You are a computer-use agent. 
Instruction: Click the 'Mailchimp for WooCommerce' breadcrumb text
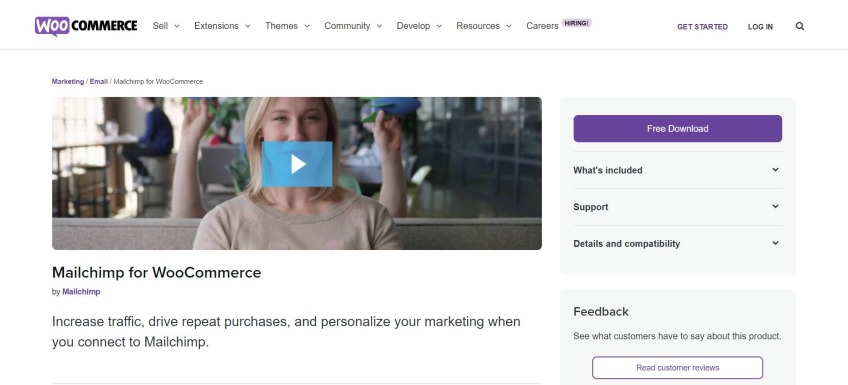pos(158,82)
